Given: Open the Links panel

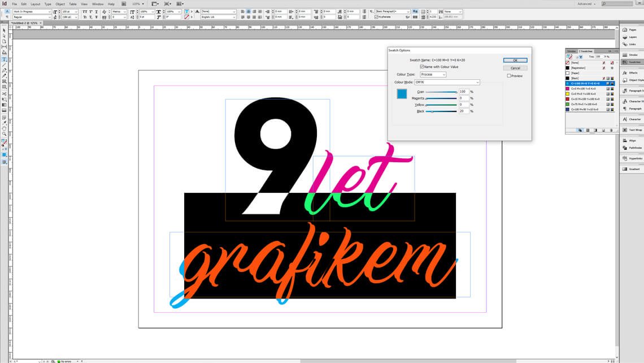Looking at the screenshot, I should click(632, 45).
